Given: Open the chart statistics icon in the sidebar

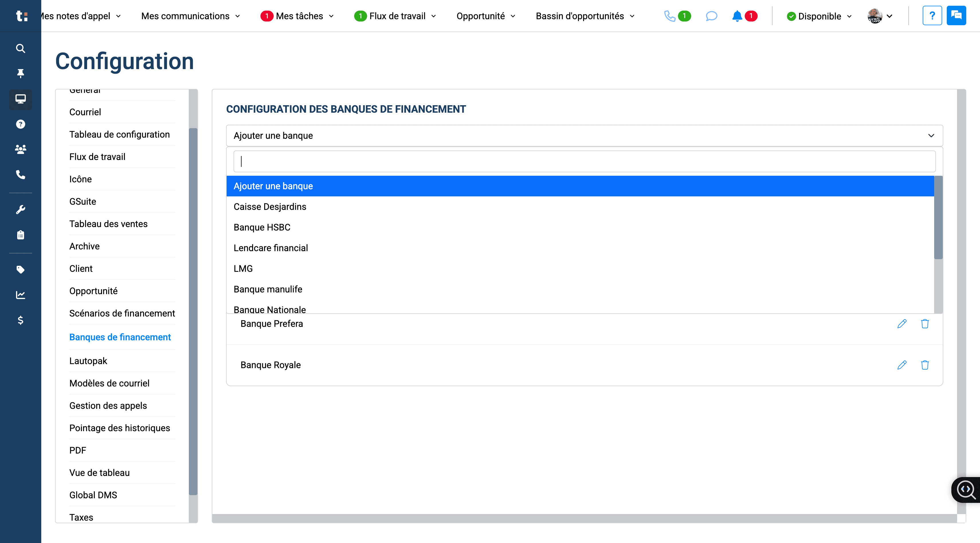Looking at the screenshot, I should tap(21, 295).
